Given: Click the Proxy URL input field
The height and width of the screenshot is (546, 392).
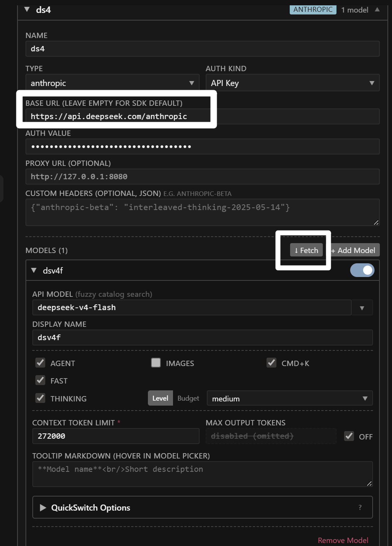Looking at the screenshot, I should 202,177.
